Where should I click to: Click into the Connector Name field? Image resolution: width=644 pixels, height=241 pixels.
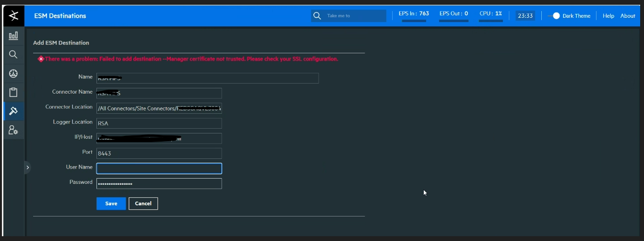pos(159,93)
